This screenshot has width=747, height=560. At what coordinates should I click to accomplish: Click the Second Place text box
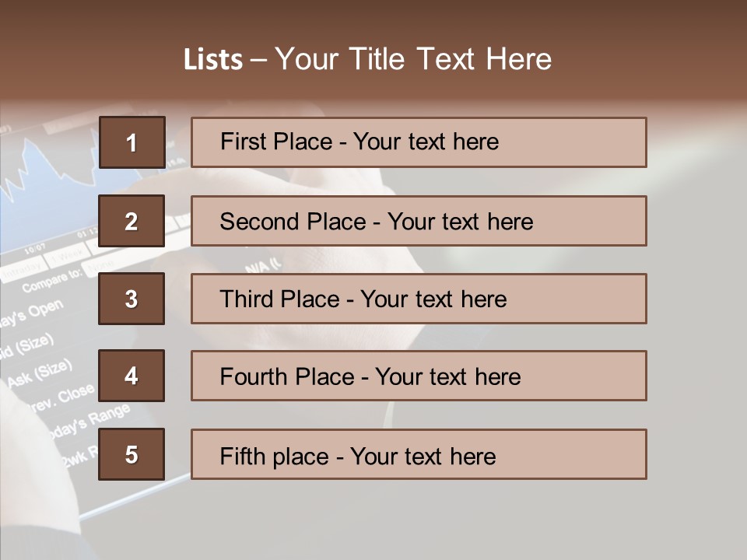point(419,221)
